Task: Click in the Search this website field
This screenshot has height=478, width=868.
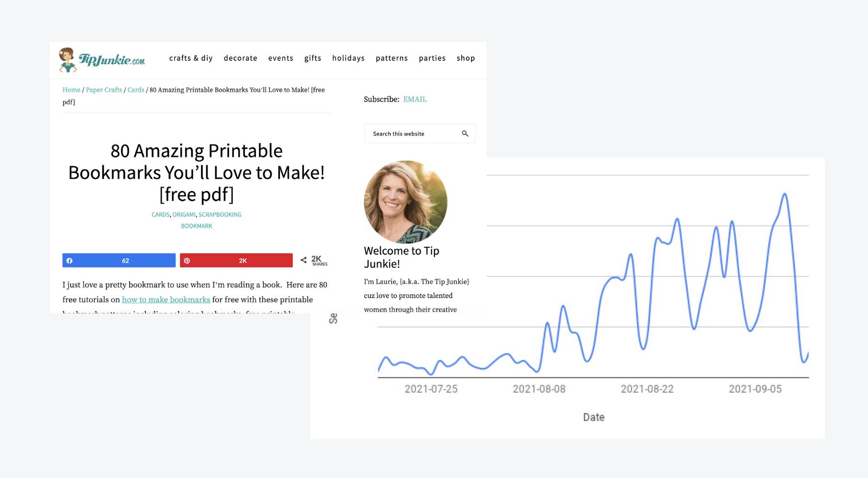Action: (412, 133)
